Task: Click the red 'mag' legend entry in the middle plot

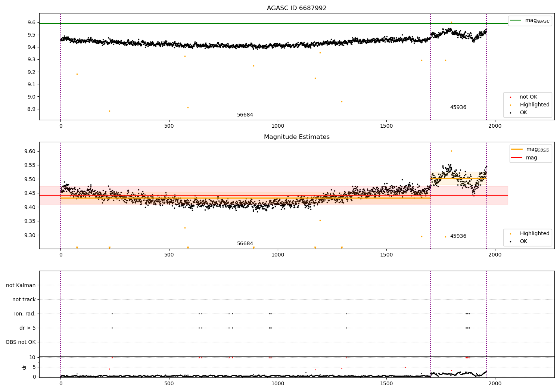Action: (525, 158)
